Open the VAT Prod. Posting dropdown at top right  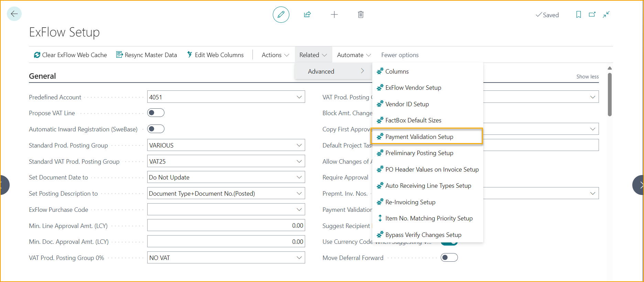[592, 97]
